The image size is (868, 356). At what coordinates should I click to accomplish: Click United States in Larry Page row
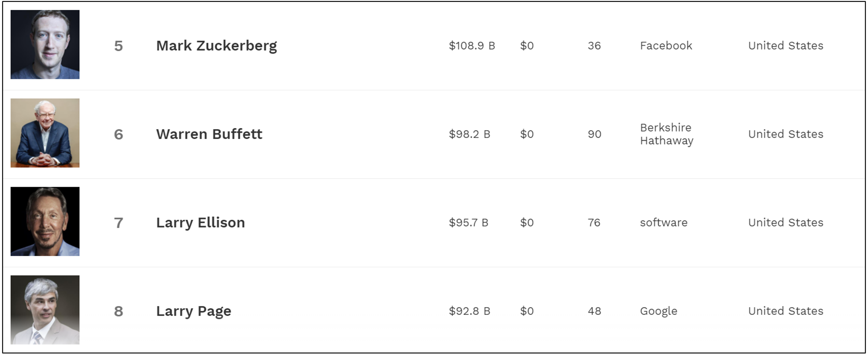(785, 311)
